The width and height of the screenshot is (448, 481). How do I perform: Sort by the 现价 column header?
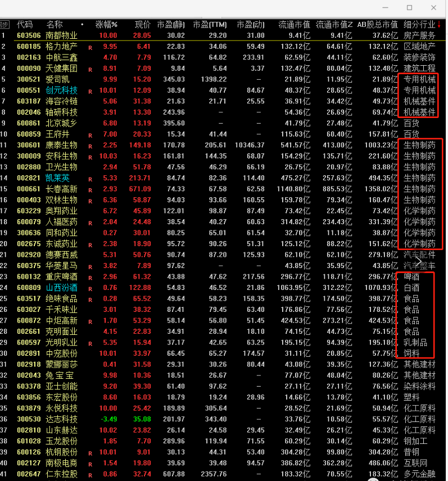pyautogui.click(x=143, y=25)
